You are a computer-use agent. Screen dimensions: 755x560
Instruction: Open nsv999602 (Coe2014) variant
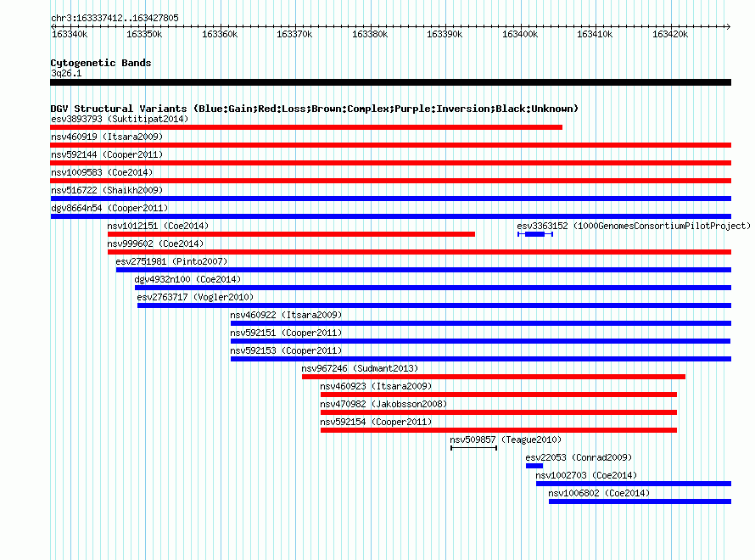click(x=155, y=244)
